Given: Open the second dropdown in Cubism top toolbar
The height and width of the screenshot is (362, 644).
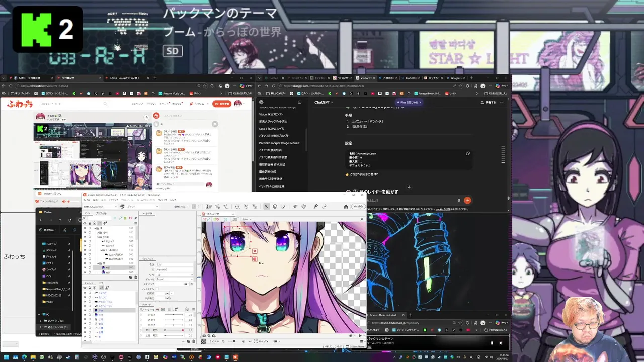Looking at the screenshot, I should pos(140,206).
